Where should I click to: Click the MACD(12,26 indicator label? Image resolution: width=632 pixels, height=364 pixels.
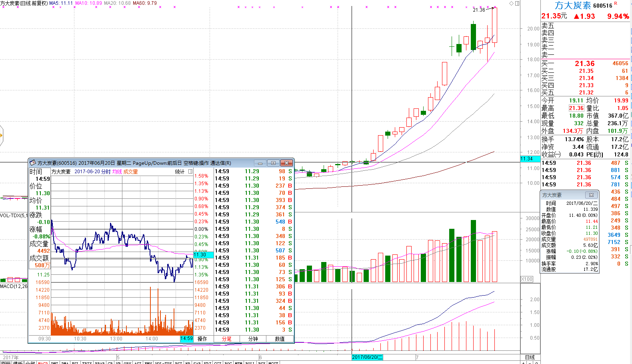pos(14,286)
